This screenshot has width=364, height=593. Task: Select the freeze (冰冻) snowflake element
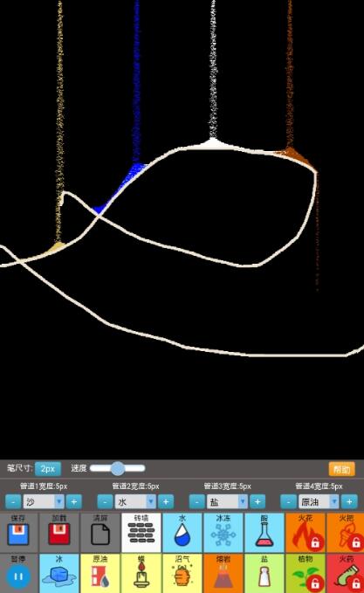click(223, 533)
